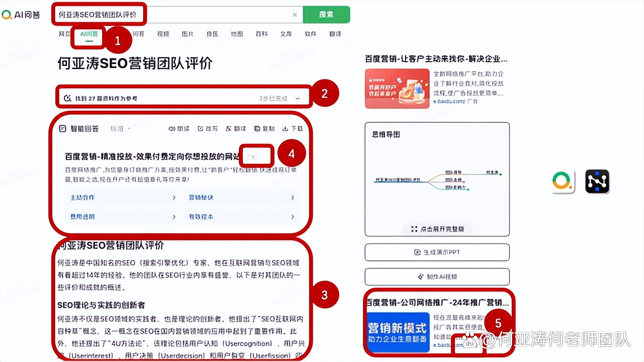This screenshot has width=644, height=362.
Task: Expand the 3步已完成 reference steps chevron
Action: point(298,98)
